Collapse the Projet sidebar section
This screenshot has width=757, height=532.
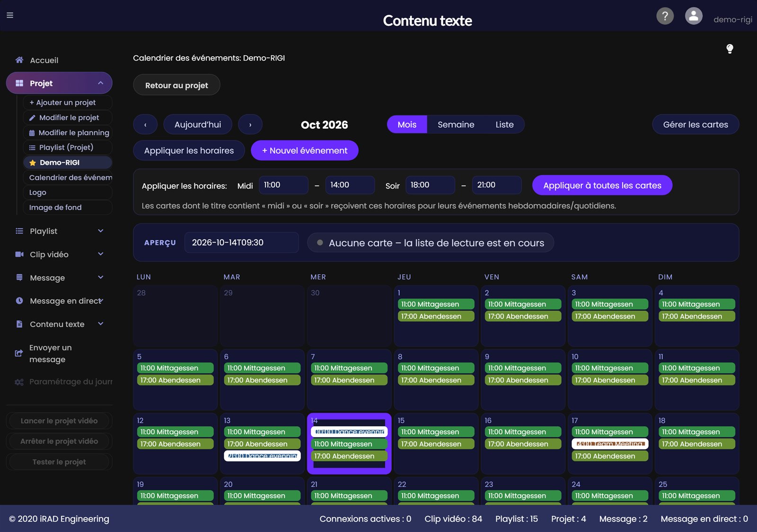point(101,83)
